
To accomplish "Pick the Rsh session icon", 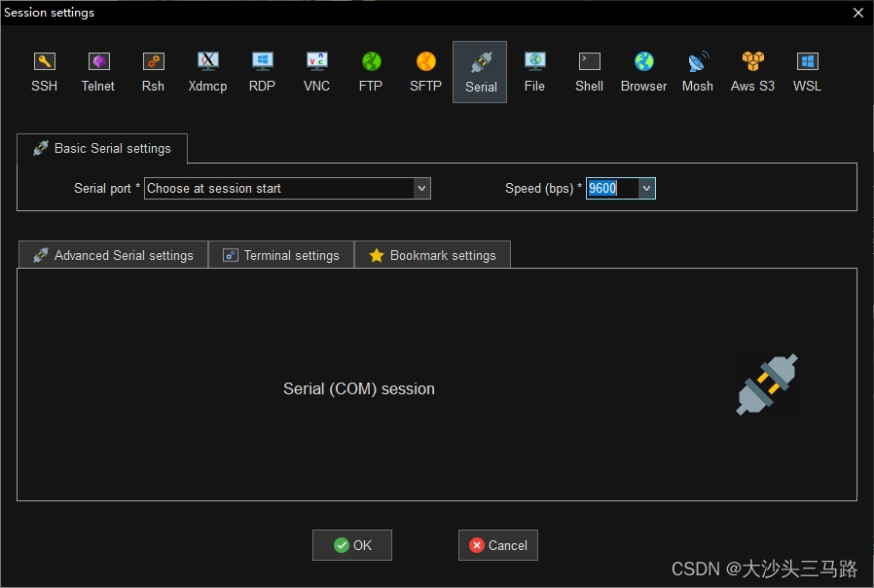I will tap(153, 72).
